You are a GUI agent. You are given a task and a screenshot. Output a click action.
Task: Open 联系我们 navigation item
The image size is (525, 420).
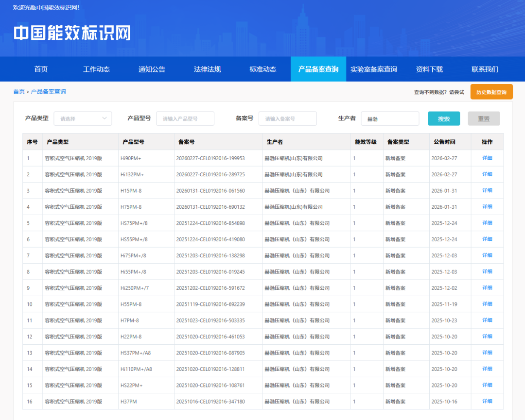tap(485, 69)
